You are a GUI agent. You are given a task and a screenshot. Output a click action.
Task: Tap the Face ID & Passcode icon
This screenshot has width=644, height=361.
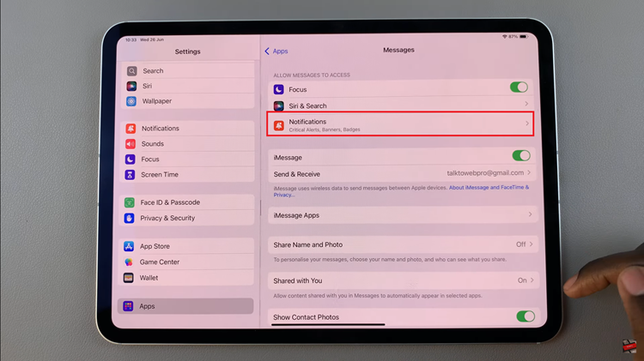130,202
